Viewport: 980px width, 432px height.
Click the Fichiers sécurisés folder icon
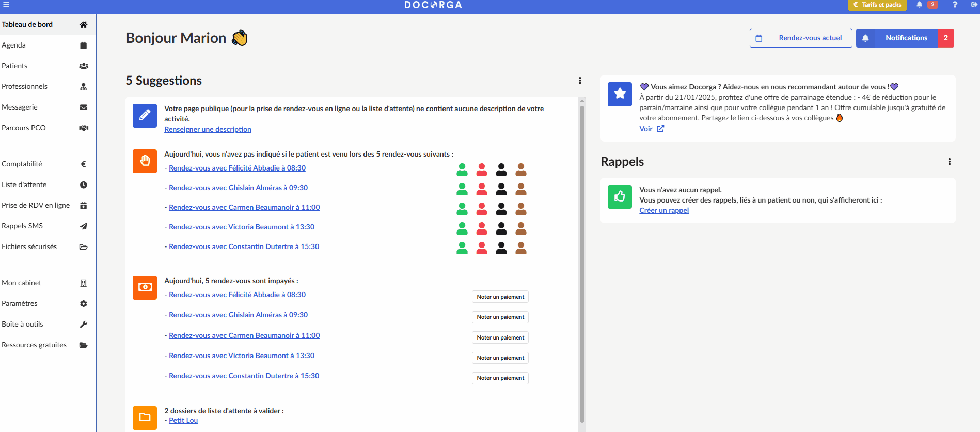click(84, 247)
